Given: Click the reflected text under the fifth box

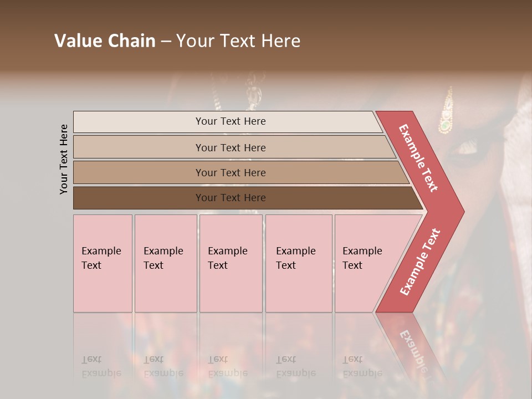Looking at the screenshot, I should click(x=362, y=366).
